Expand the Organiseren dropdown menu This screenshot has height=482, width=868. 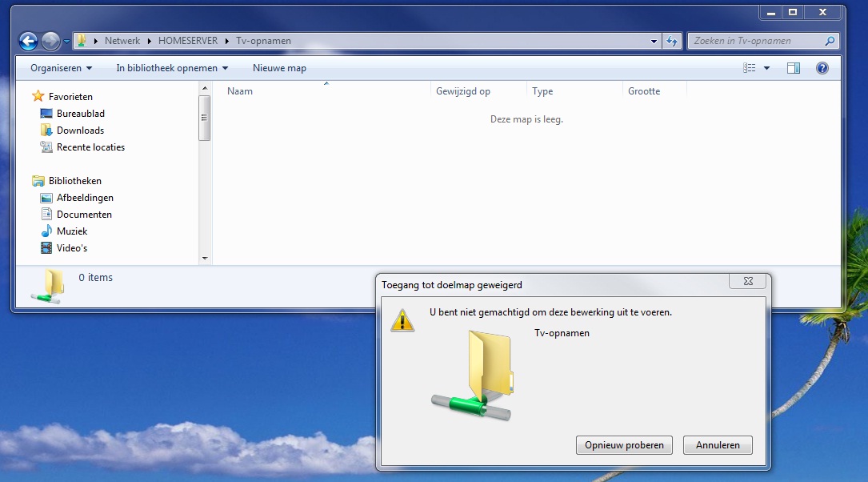pos(61,68)
